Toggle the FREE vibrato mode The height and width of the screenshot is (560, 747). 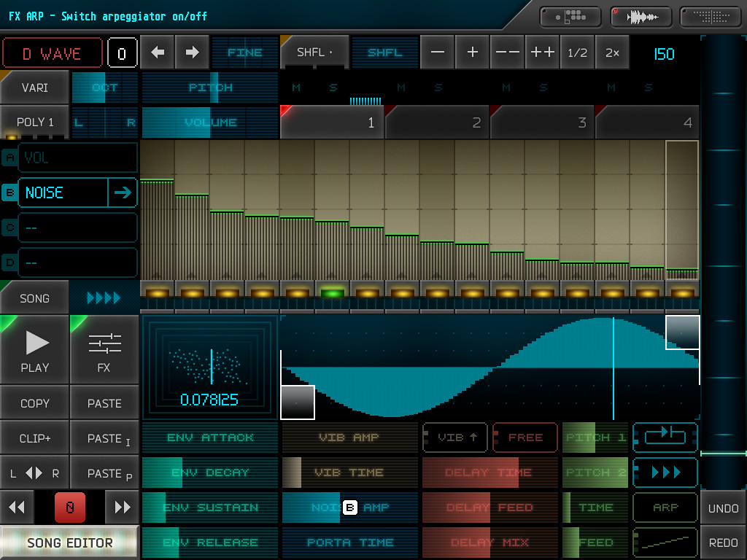[525, 437]
